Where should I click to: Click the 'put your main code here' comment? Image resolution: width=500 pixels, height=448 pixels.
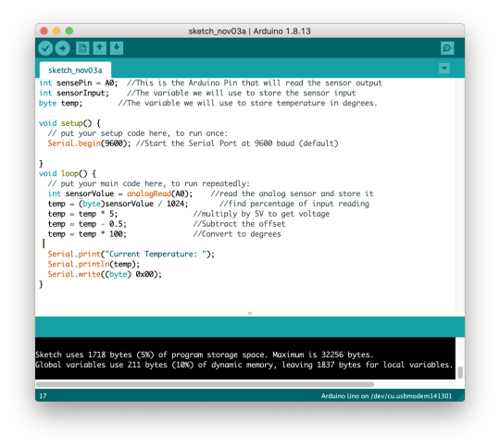point(149,183)
